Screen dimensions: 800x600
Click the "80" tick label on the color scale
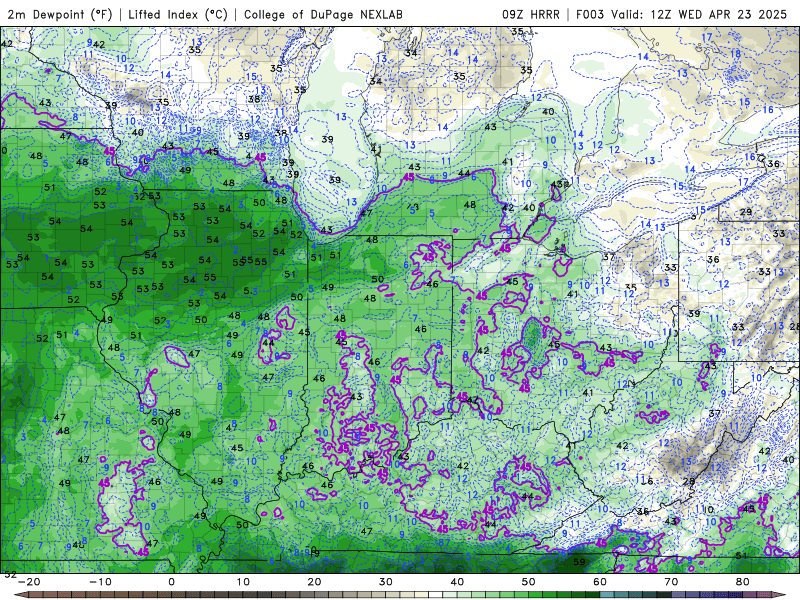click(x=743, y=582)
